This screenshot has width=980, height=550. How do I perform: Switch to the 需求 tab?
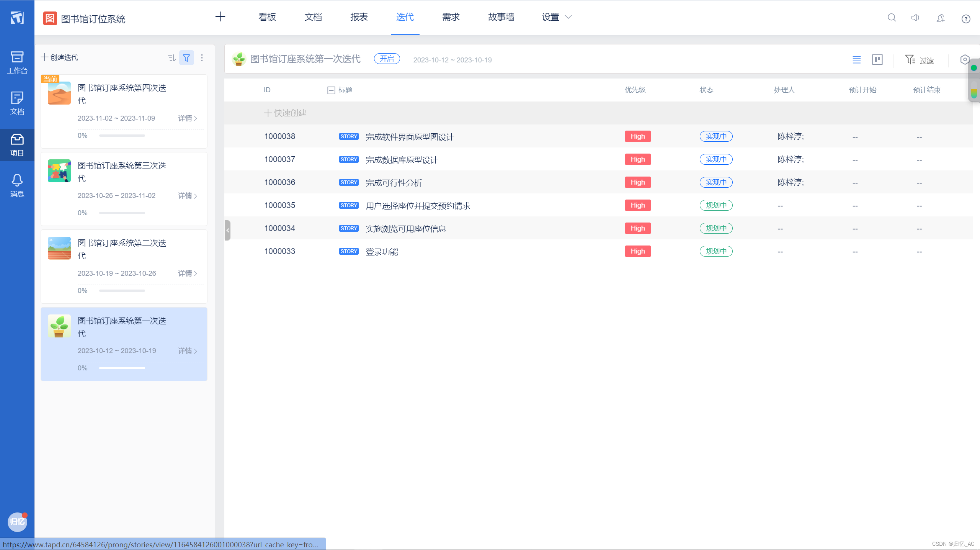click(x=451, y=17)
